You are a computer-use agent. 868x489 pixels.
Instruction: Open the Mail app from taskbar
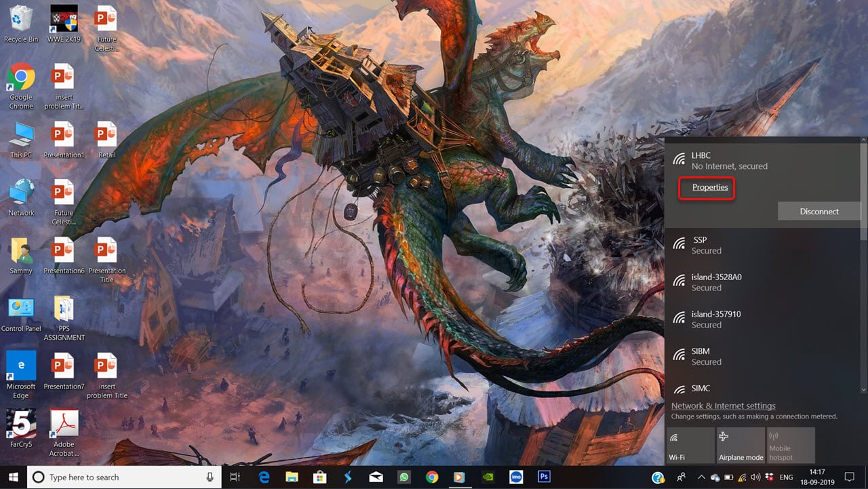[376, 477]
